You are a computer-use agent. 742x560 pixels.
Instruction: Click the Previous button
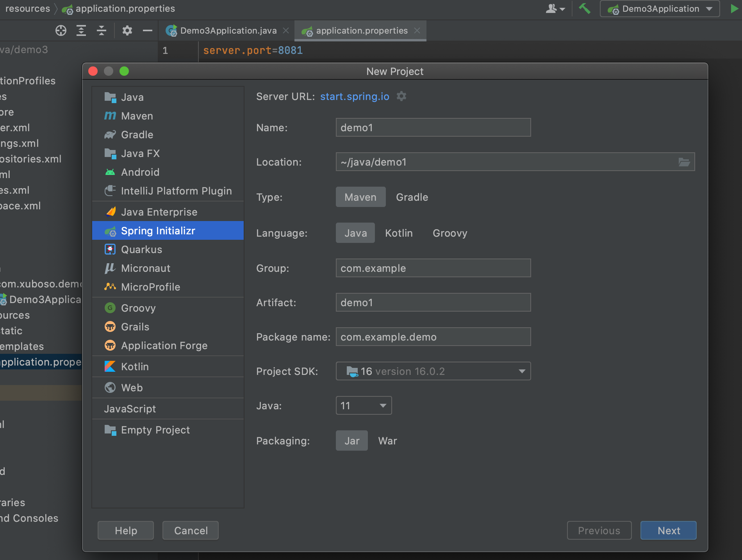tap(599, 530)
